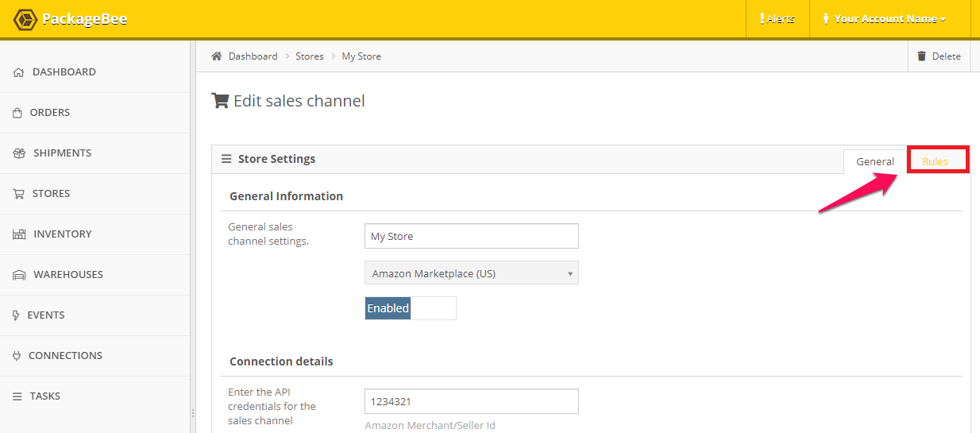The height and width of the screenshot is (433, 980).
Task: Click the PackageBee hexagon logo icon
Action: 25,19
